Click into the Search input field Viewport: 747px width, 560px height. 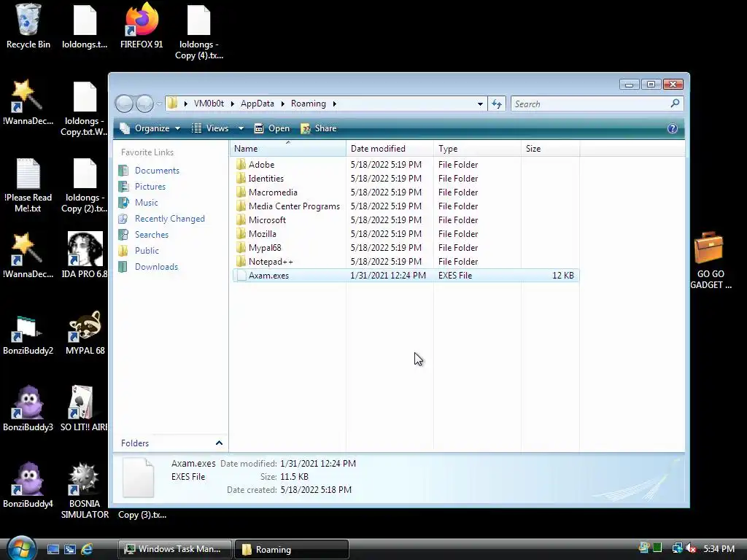tap(589, 104)
